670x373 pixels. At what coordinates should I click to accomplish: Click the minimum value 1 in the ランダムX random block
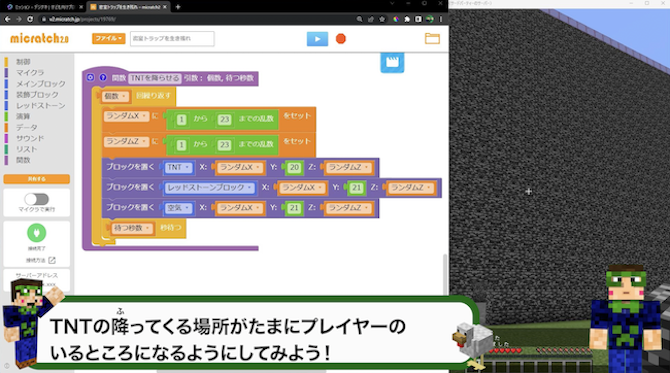pyautogui.click(x=182, y=120)
